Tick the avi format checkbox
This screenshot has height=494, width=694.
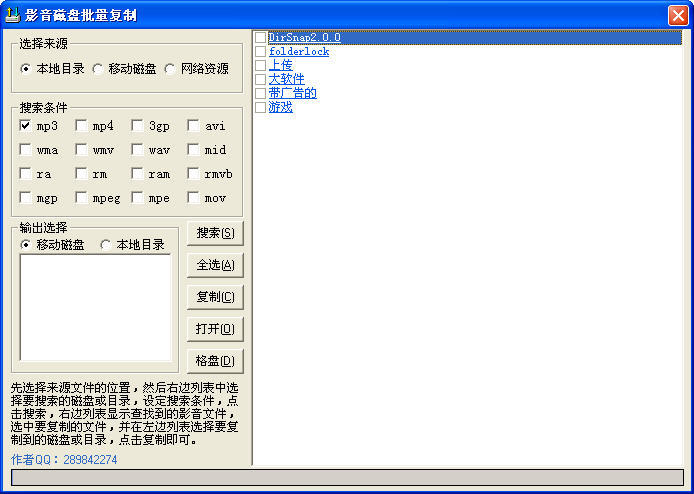(193, 126)
